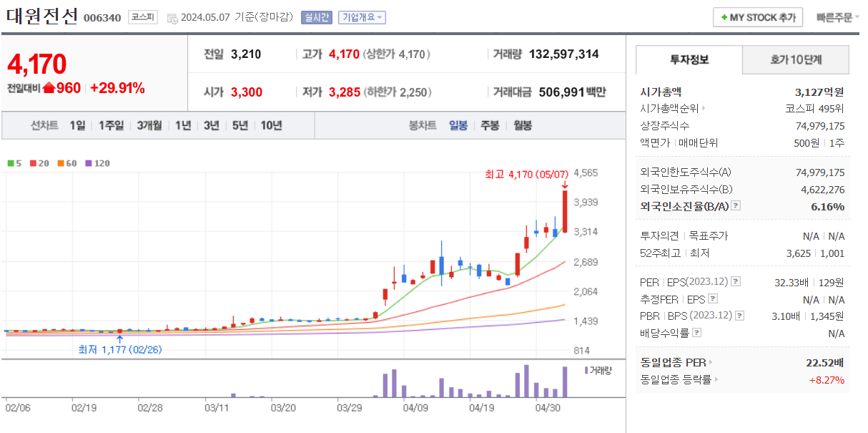Click the 저가 value 3,285
868x433 pixels.
[x=345, y=92]
